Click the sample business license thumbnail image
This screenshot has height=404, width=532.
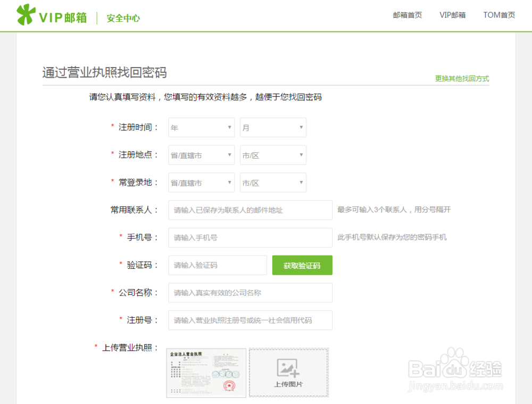206,372
